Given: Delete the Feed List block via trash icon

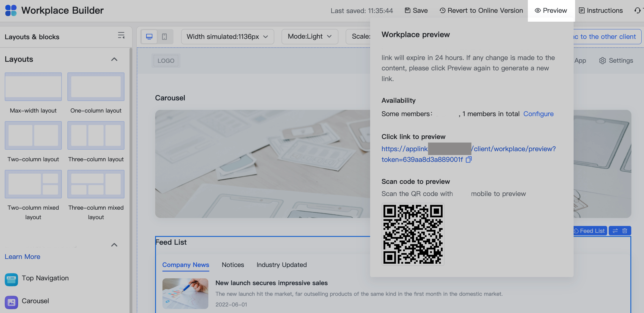Looking at the screenshot, I should (625, 230).
